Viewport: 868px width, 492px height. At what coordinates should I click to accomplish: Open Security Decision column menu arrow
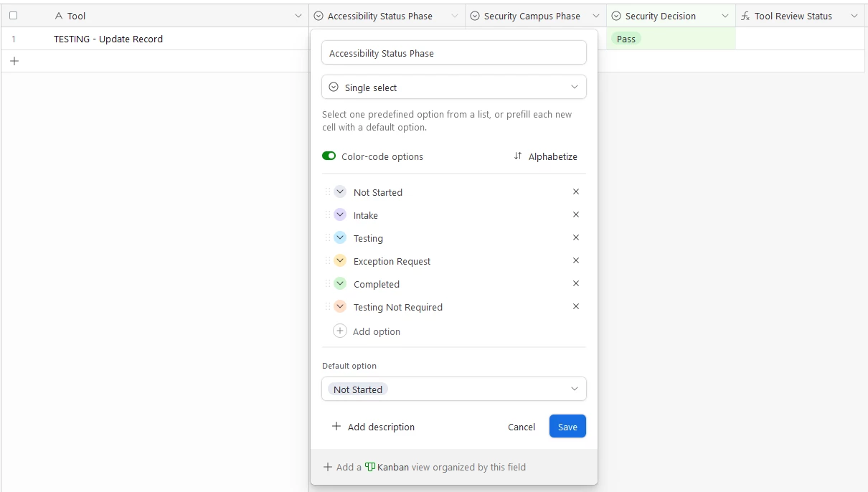pyautogui.click(x=725, y=16)
